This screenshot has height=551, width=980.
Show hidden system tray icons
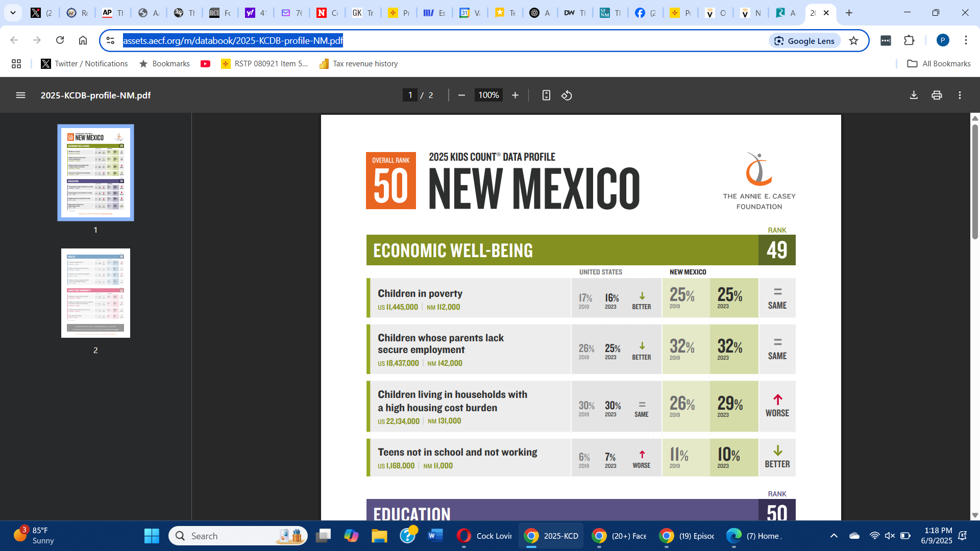point(834,536)
